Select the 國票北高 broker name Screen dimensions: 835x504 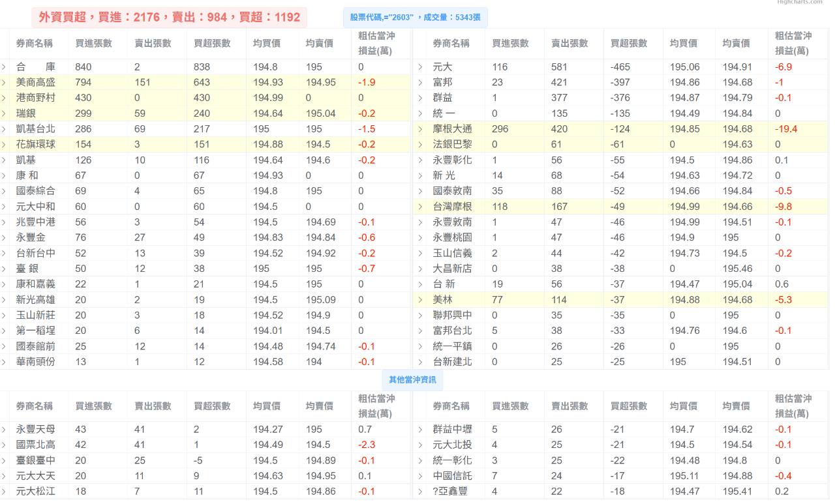pos(35,445)
